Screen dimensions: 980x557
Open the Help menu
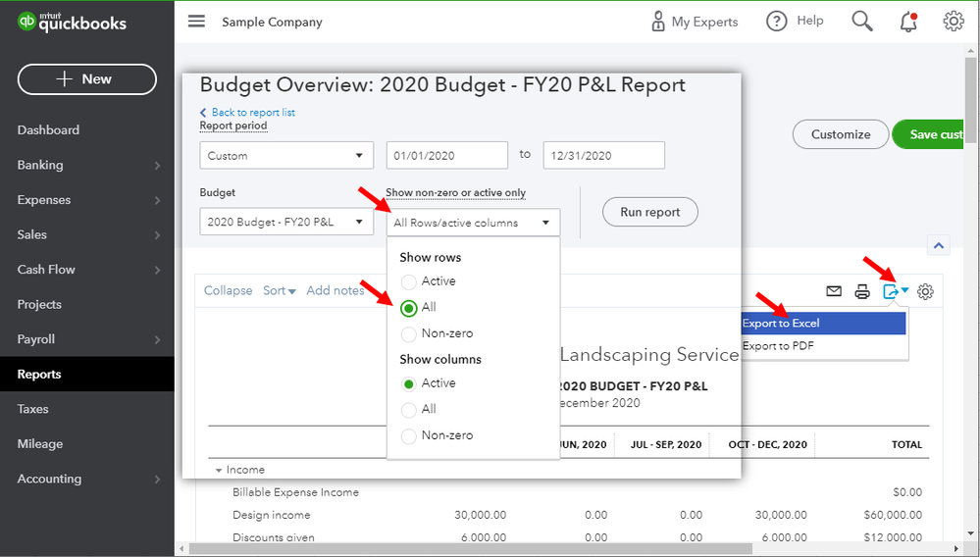tap(795, 22)
